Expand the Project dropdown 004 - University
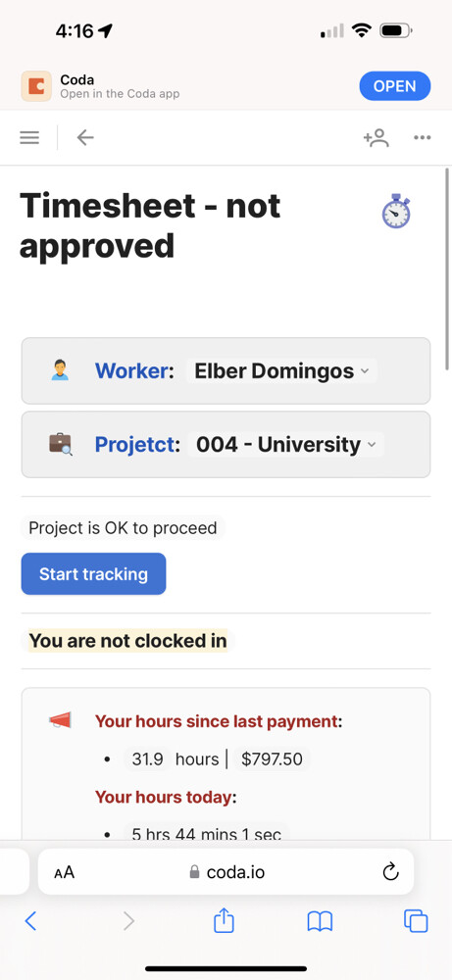The image size is (452, 980). click(x=285, y=444)
